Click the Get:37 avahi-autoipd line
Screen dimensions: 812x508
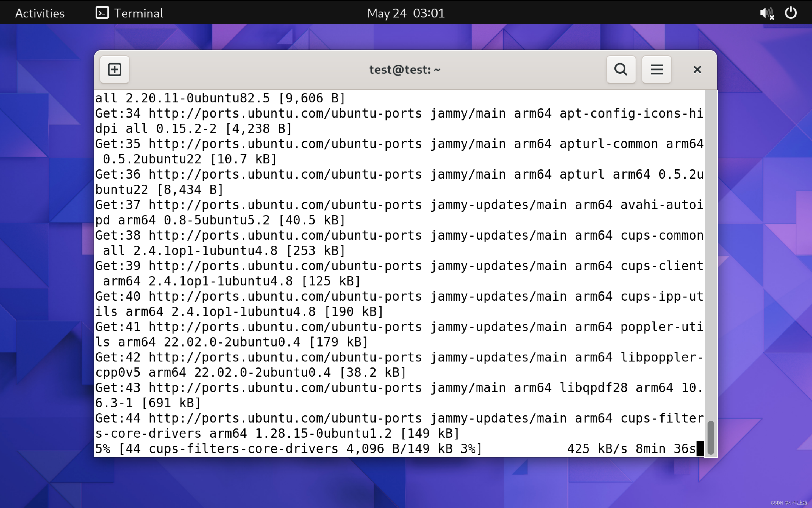pyautogui.click(x=399, y=212)
